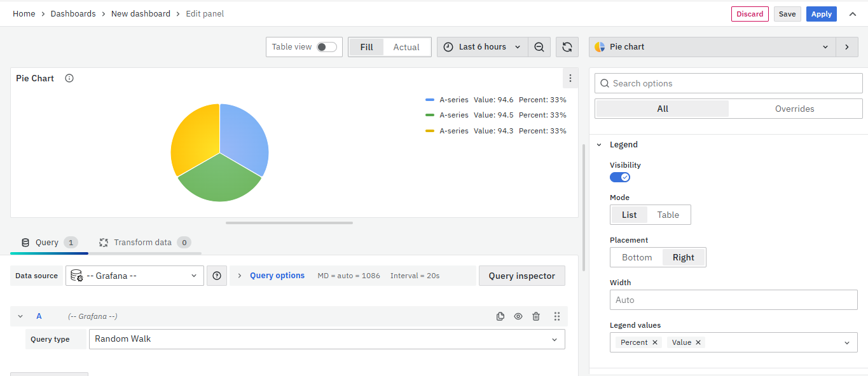Toggle the Table view switch
The width and height of the screenshot is (868, 376).
tap(327, 47)
